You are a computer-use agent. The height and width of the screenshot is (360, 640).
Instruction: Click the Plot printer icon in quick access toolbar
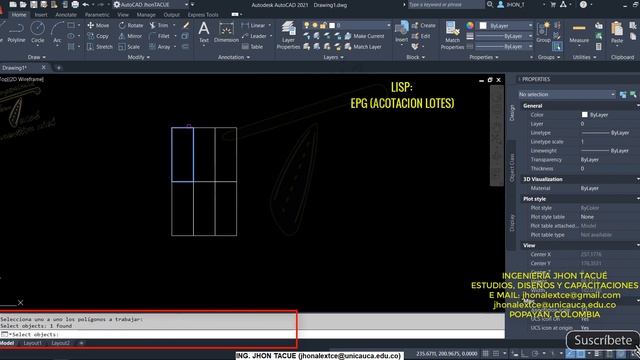pos(75,4)
